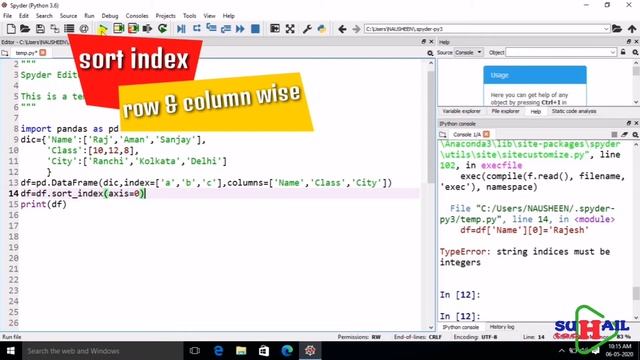Open Microsoft Store taskbar icon
640x360 pixels.
click(264, 351)
